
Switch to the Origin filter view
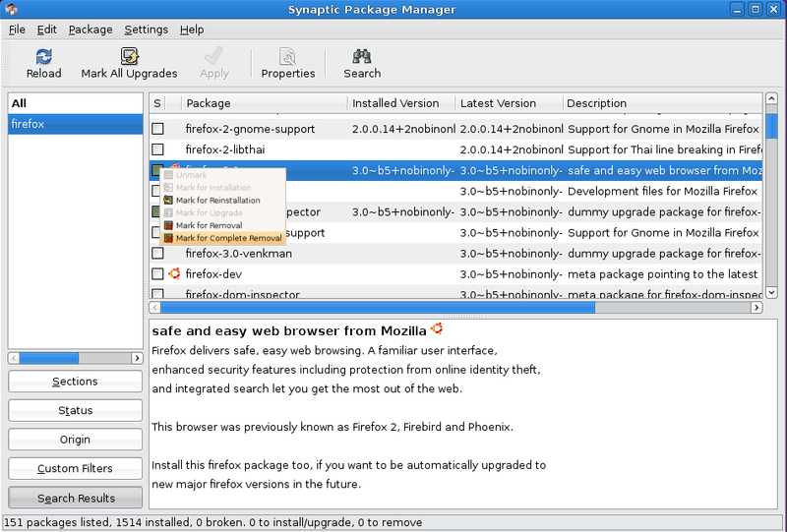76,440
